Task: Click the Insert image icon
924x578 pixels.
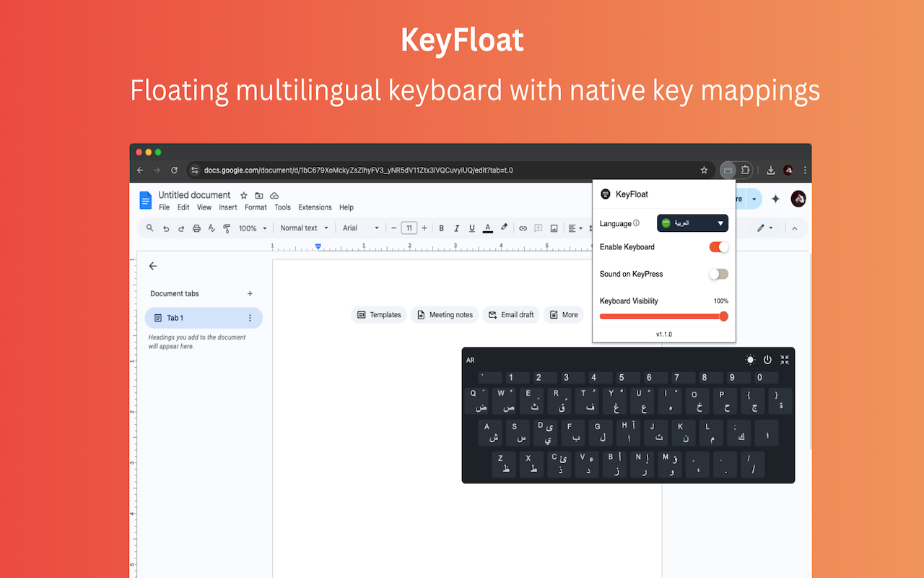Action: click(x=554, y=228)
